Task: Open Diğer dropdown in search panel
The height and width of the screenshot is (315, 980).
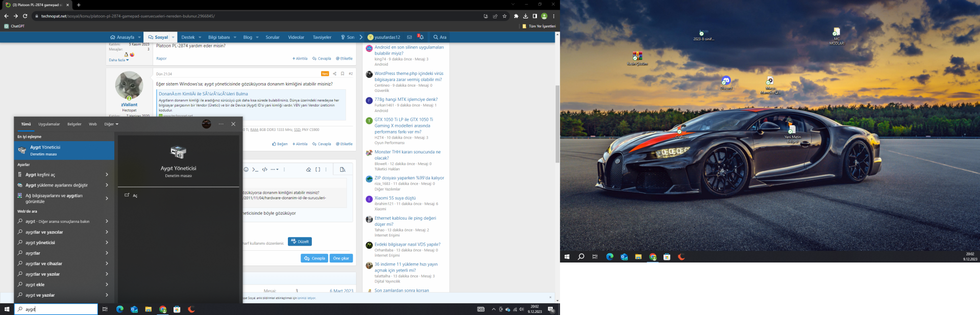Action: [111, 124]
